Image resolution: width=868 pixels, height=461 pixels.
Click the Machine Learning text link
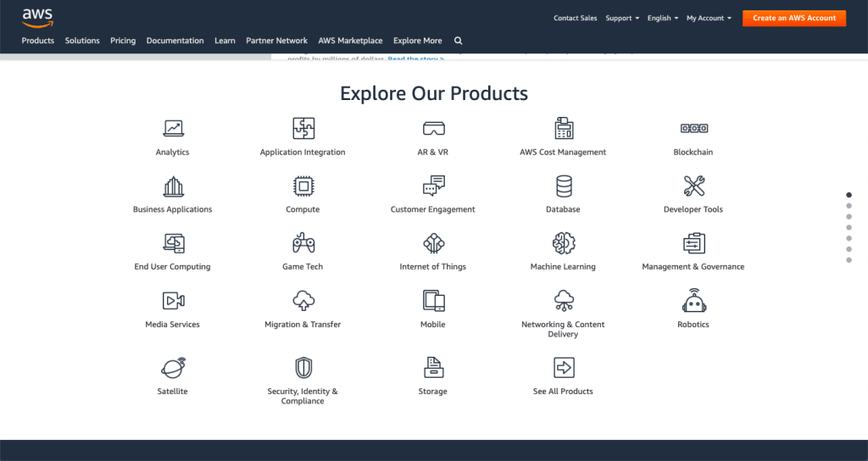(563, 267)
